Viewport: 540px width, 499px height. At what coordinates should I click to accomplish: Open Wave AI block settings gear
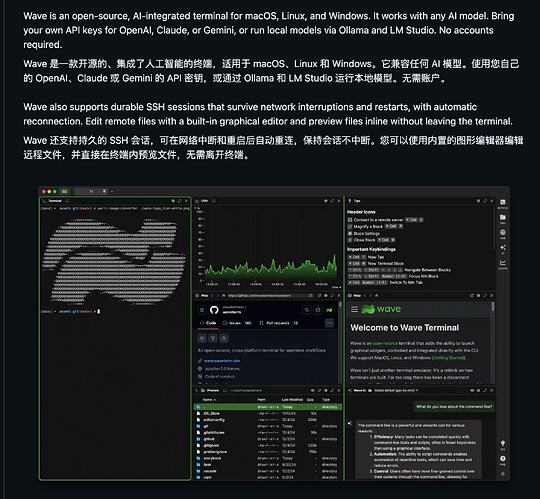[x=478, y=390]
